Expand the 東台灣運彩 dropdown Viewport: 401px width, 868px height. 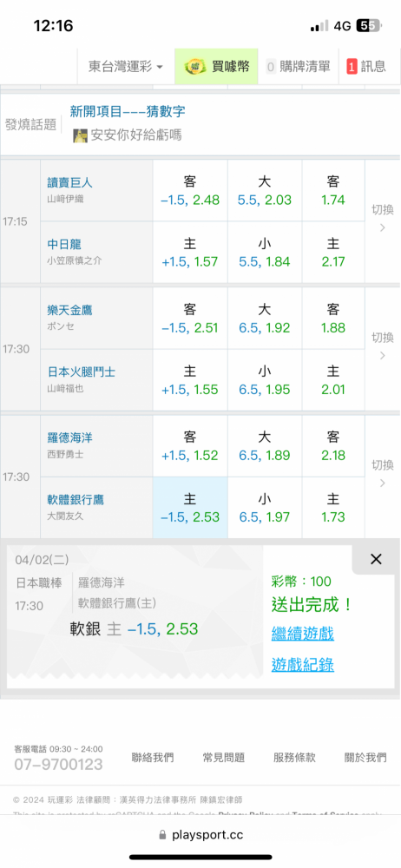tap(126, 67)
